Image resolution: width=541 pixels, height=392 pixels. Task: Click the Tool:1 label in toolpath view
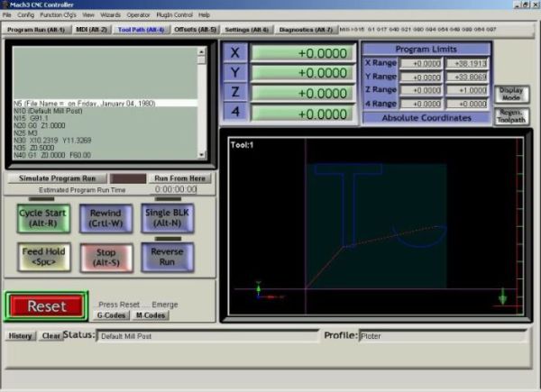pyautogui.click(x=242, y=145)
